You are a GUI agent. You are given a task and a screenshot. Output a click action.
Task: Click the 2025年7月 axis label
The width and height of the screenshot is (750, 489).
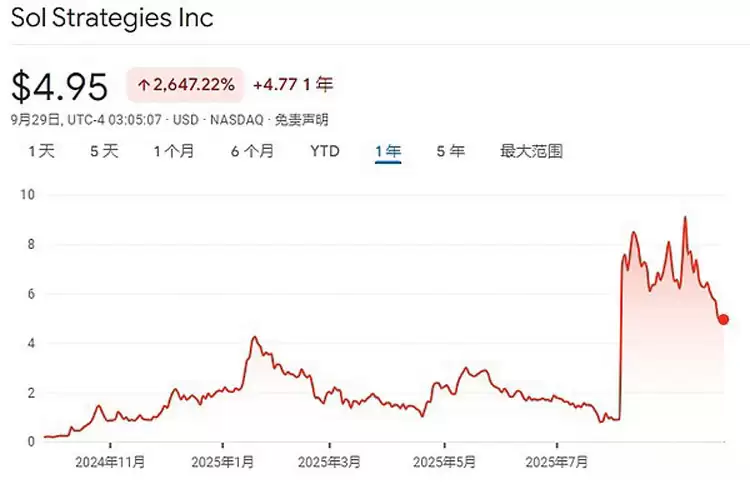(557, 462)
